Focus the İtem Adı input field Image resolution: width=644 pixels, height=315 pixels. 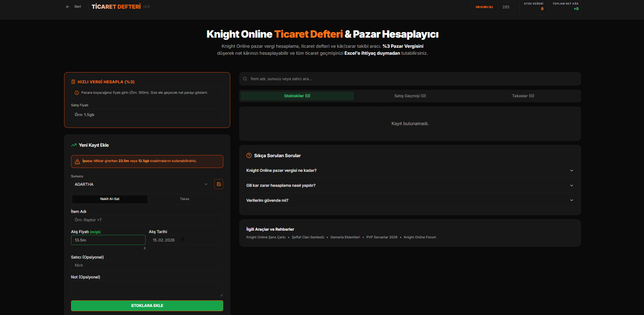(147, 220)
